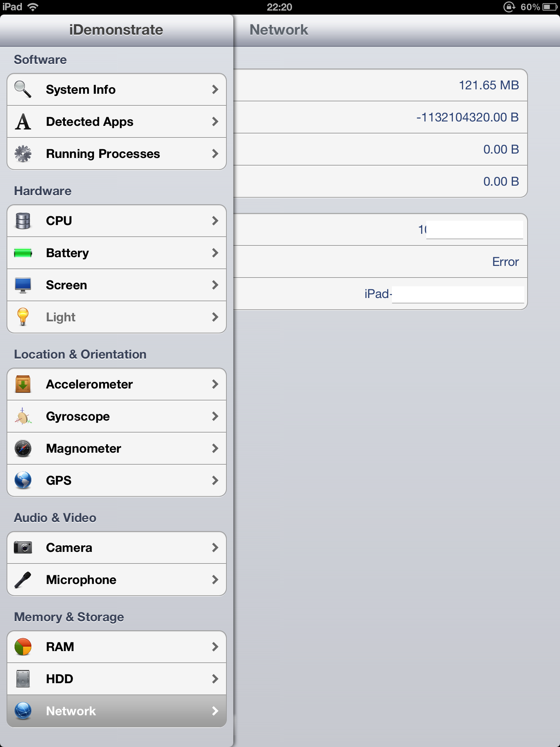This screenshot has height=747, width=560.
Task: Open CPU details via its chevron
Action: pyautogui.click(x=215, y=221)
